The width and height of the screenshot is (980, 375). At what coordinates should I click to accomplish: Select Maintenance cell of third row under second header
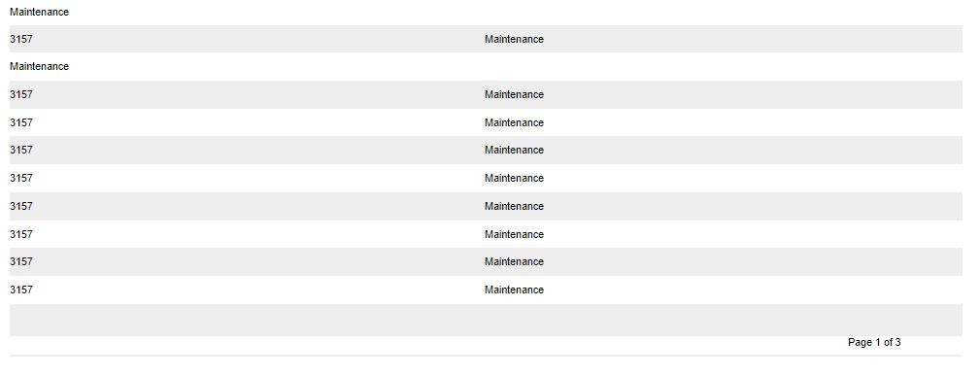[514, 150]
